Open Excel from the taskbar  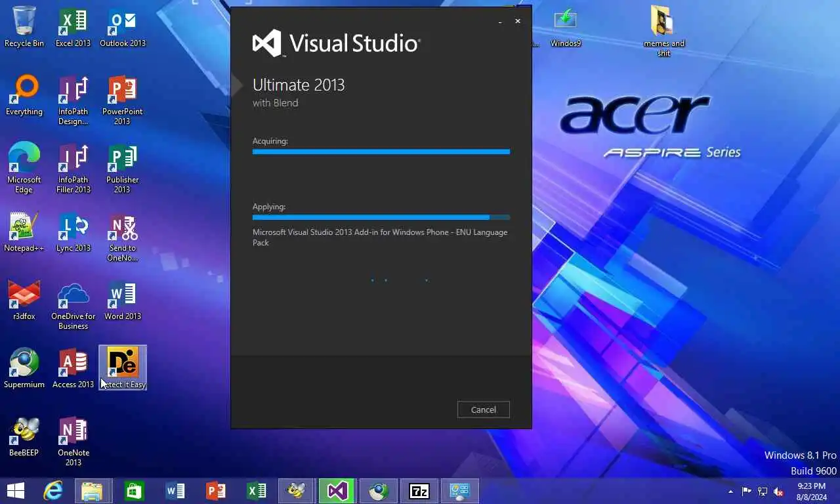click(256, 491)
